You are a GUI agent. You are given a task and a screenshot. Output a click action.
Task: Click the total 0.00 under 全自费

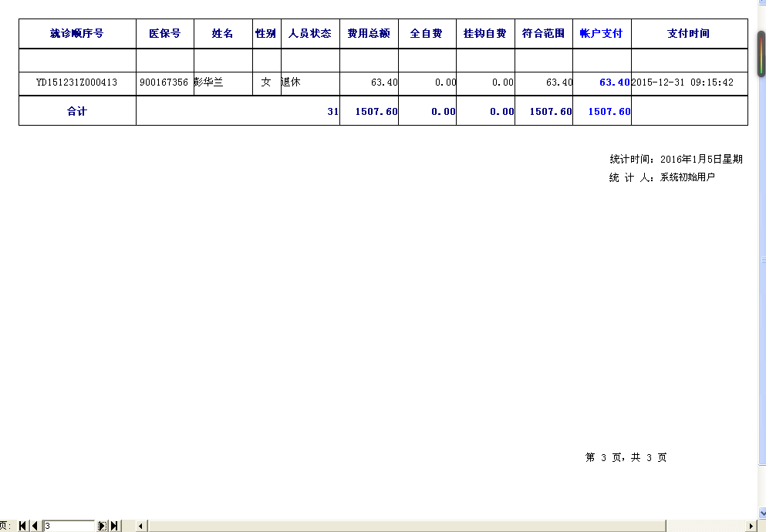pyautogui.click(x=444, y=112)
